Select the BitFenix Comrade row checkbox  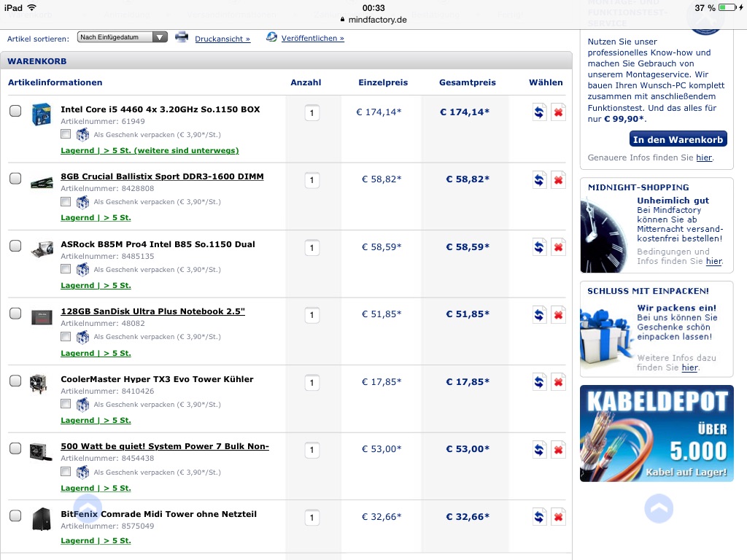[x=15, y=516]
